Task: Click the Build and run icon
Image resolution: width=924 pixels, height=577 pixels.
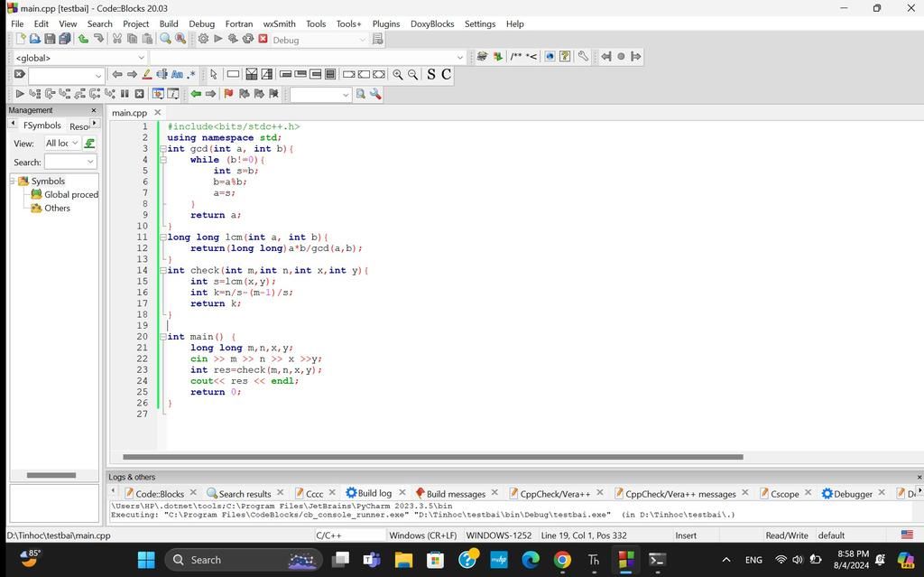Action: [x=233, y=39]
